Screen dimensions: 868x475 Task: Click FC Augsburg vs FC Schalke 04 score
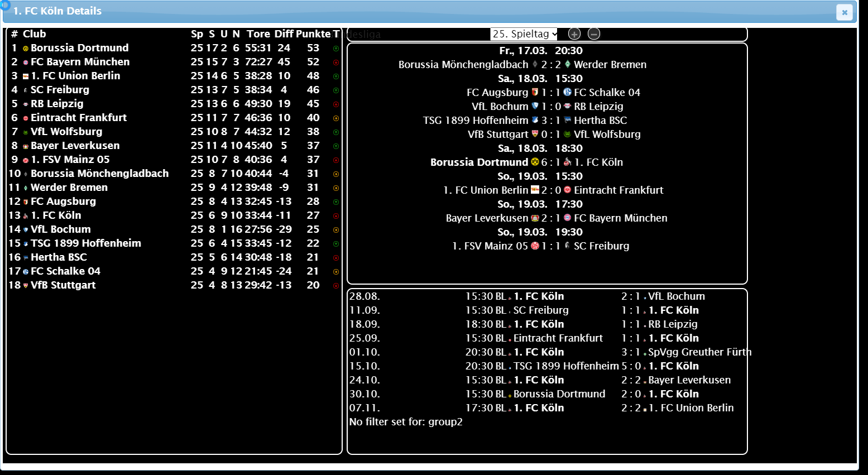(551, 93)
